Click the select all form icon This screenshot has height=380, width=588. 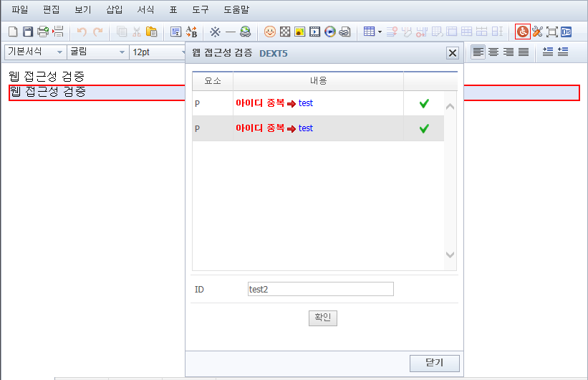(x=176, y=32)
